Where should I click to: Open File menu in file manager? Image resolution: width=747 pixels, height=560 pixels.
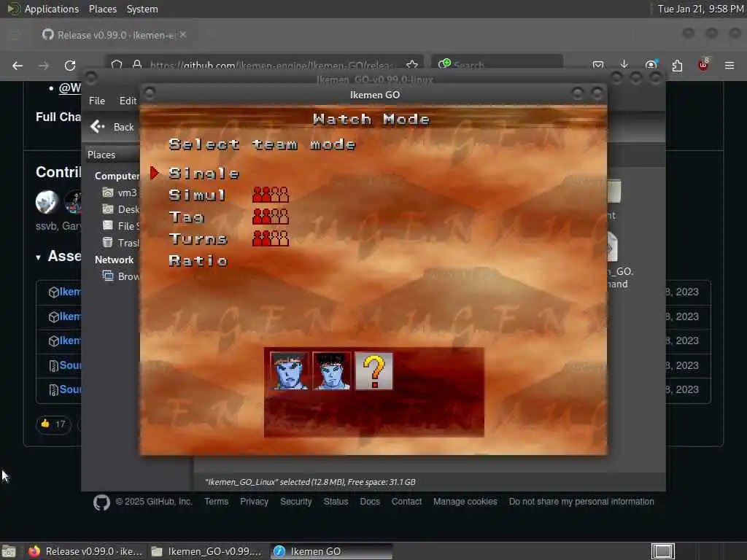click(97, 101)
